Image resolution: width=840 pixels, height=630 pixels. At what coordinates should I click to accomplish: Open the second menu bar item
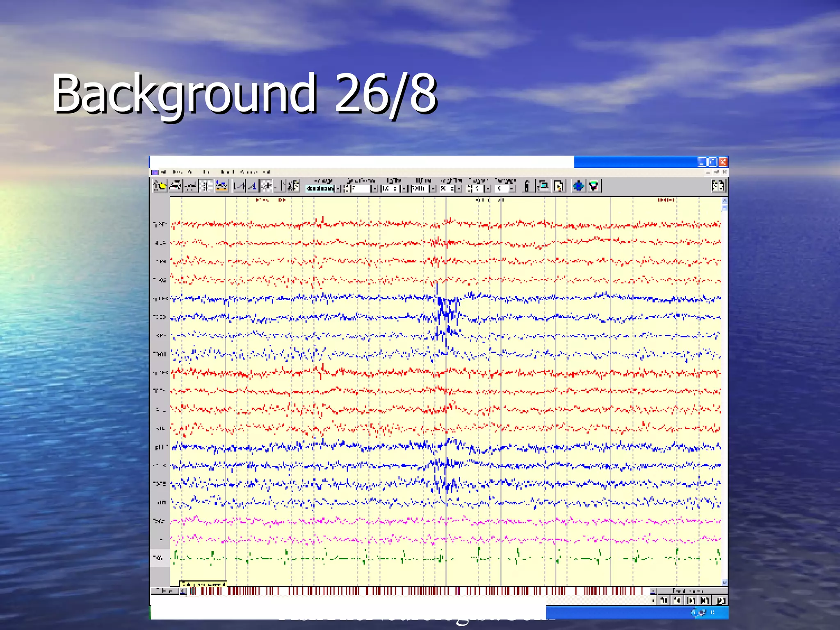click(178, 172)
